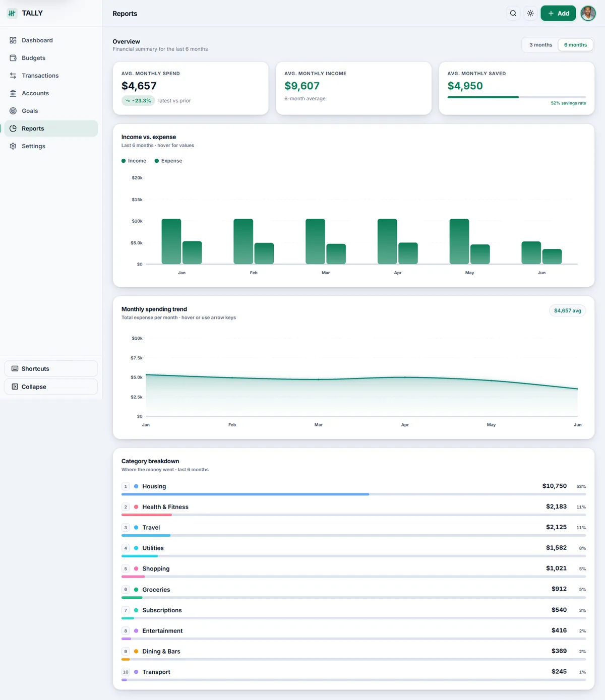Click June expense bar in chart
This screenshot has height=700, width=605.
(552, 257)
